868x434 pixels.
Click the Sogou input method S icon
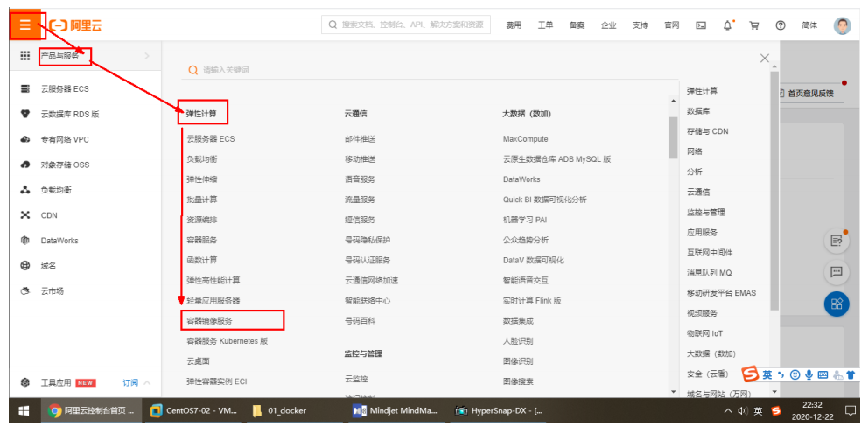(751, 374)
